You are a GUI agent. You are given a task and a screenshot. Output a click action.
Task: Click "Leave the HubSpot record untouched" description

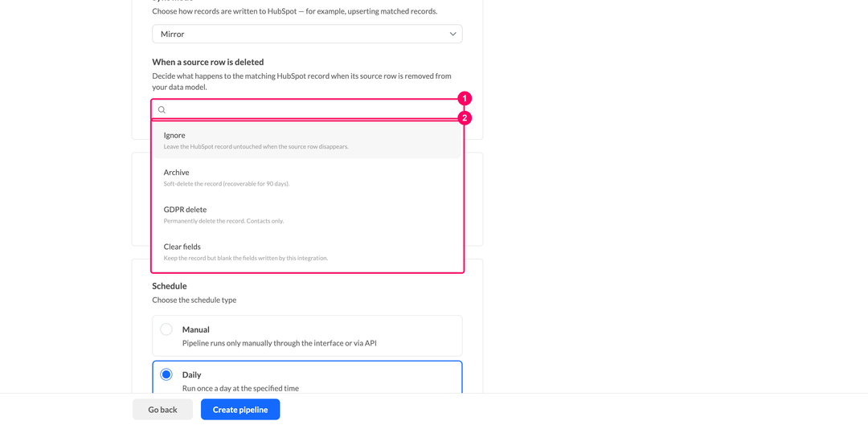(256, 147)
